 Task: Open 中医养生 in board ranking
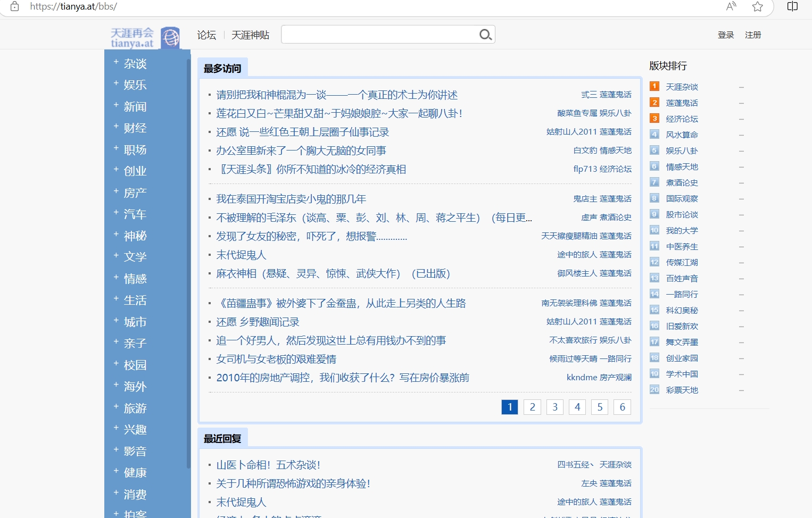[682, 246]
